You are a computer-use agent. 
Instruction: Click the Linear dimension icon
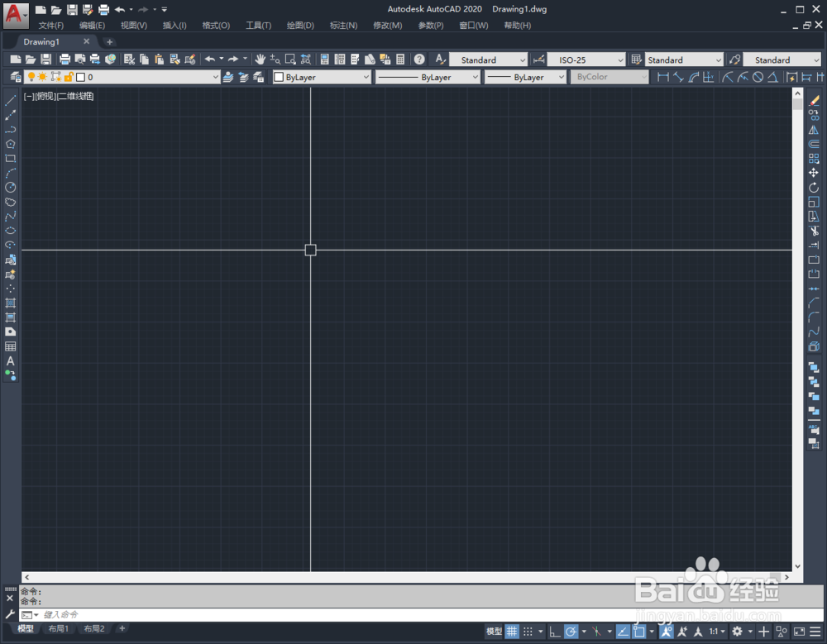(x=663, y=77)
